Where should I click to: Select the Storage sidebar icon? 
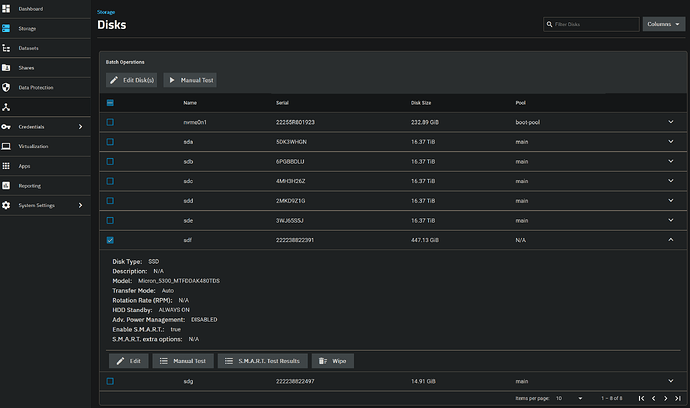pos(6,28)
